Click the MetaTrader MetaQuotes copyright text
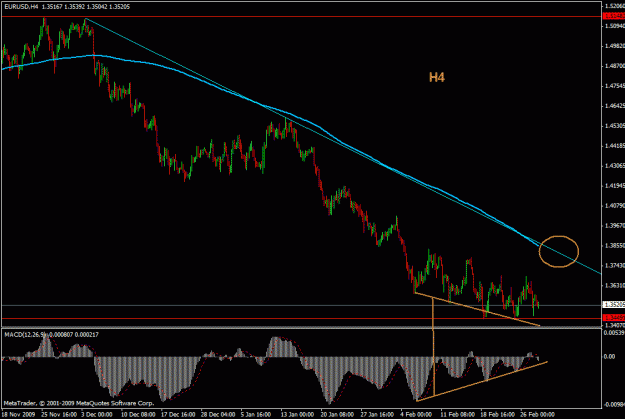Viewport: 625px width, 419px height. pyautogui.click(x=79, y=403)
